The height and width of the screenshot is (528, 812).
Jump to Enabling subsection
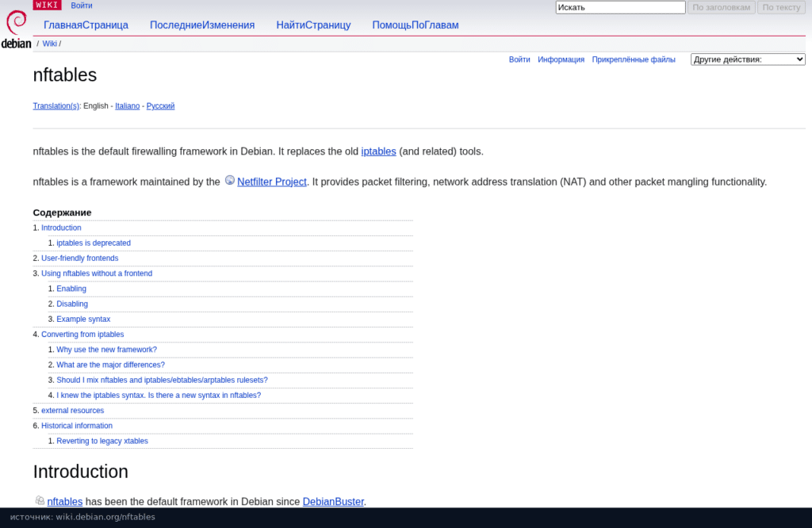(x=71, y=289)
